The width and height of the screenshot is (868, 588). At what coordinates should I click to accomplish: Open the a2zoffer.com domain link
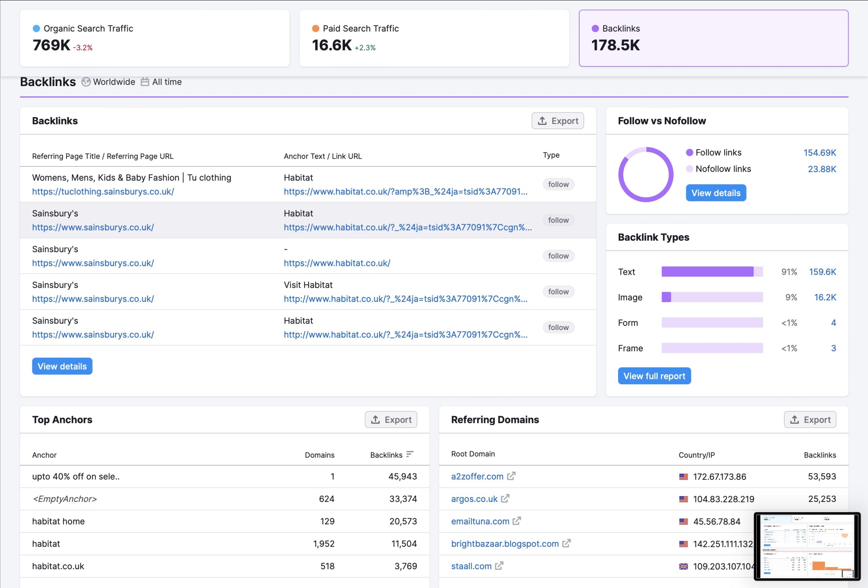click(477, 477)
